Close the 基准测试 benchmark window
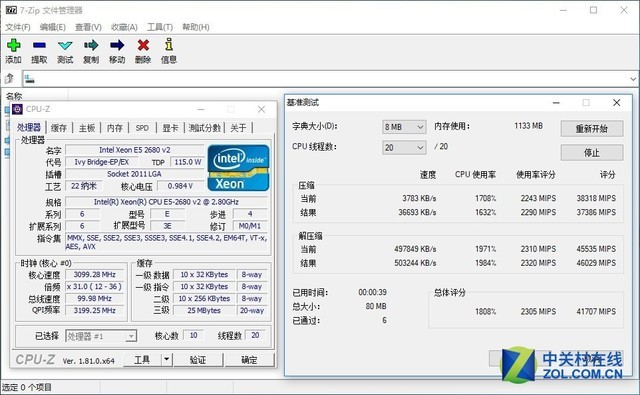 616,102
